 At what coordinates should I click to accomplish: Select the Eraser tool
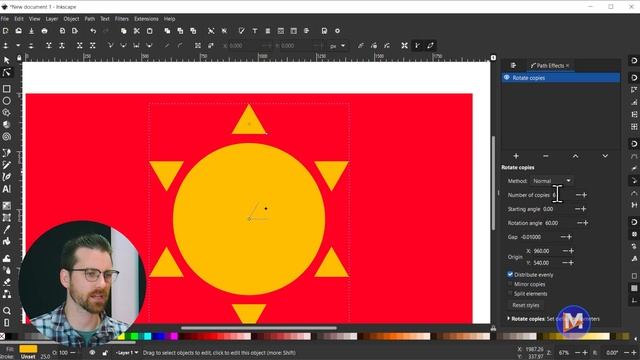pos(7,282)
